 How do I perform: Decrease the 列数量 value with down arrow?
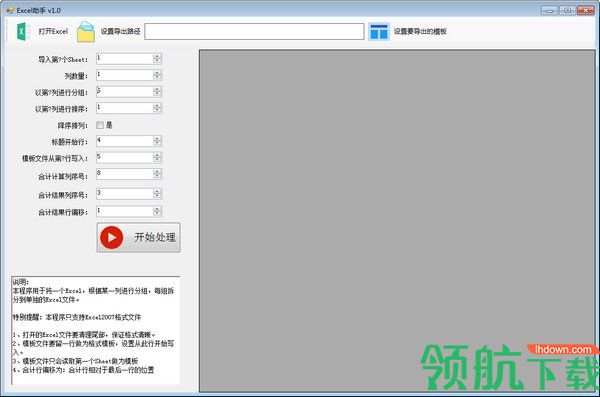point(157,77)
